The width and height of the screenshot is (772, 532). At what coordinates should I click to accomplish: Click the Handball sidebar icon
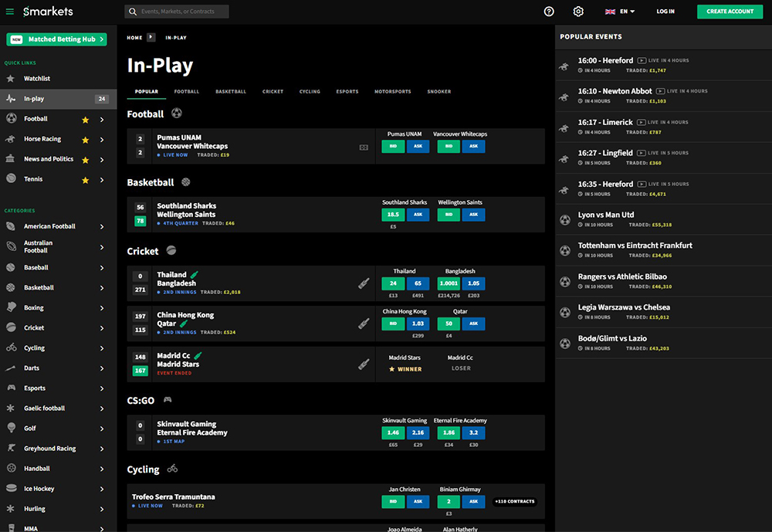(11, 469)
